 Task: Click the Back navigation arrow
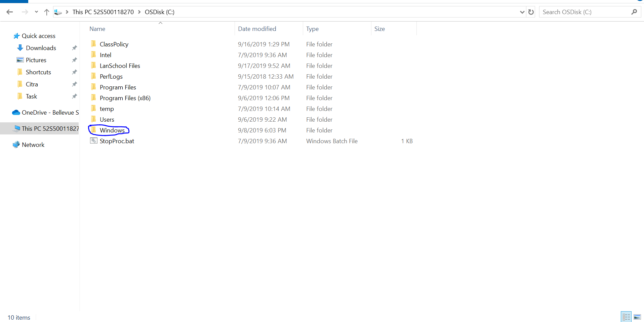pos(9,12)
